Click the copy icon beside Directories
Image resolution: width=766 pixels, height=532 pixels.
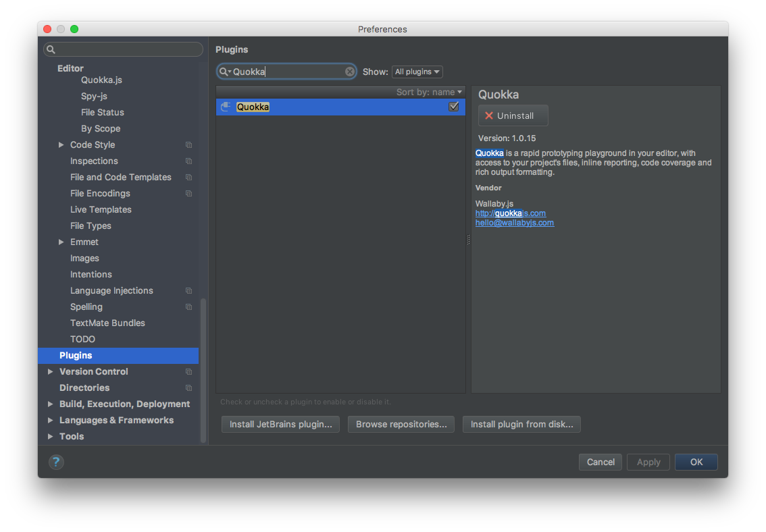[x=188, y=388]
